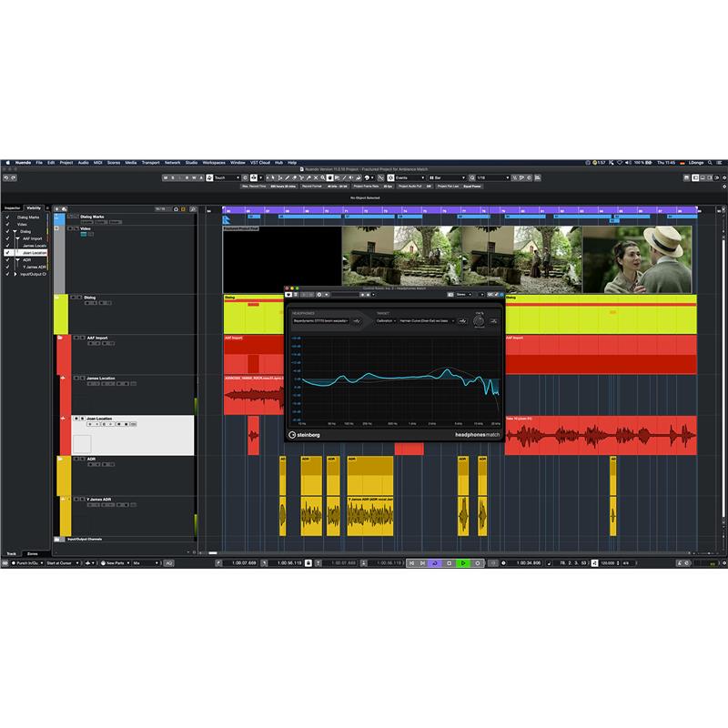Open the File menu
728x728 pixels.
point(39,163)
